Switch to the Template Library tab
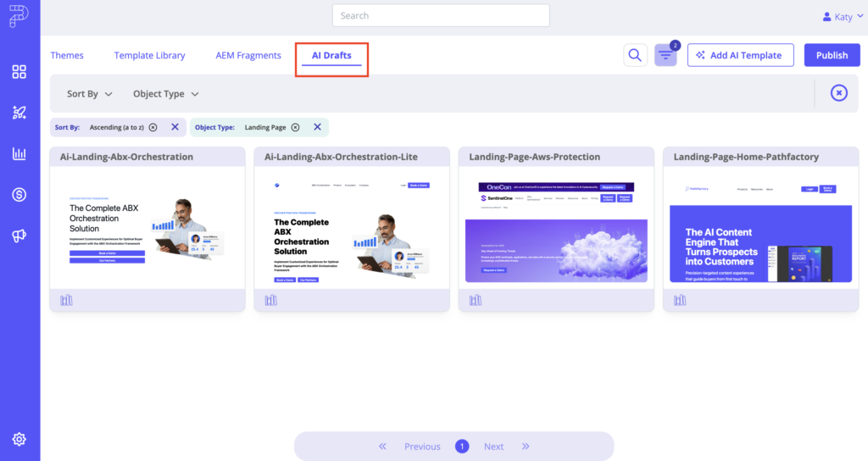This screenshot has height=461, width=868. pyautogui.click(x=149, y=55)
